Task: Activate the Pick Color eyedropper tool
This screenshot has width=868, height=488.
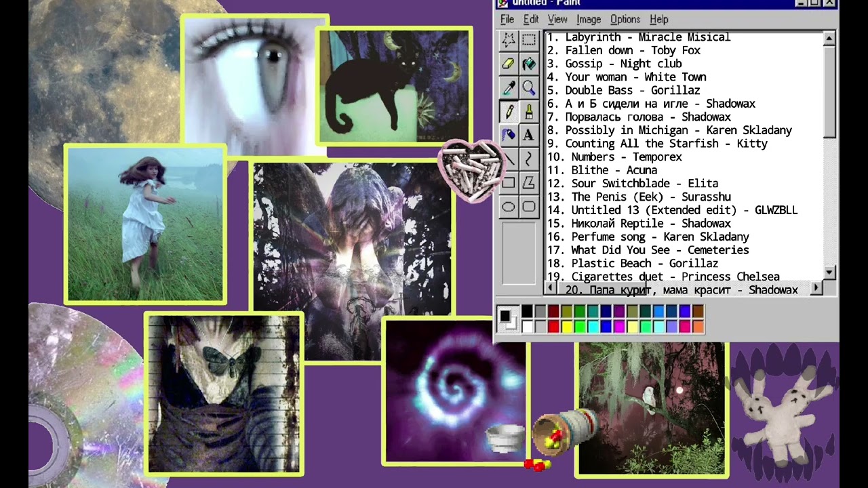Action: (x=509, y=87)
